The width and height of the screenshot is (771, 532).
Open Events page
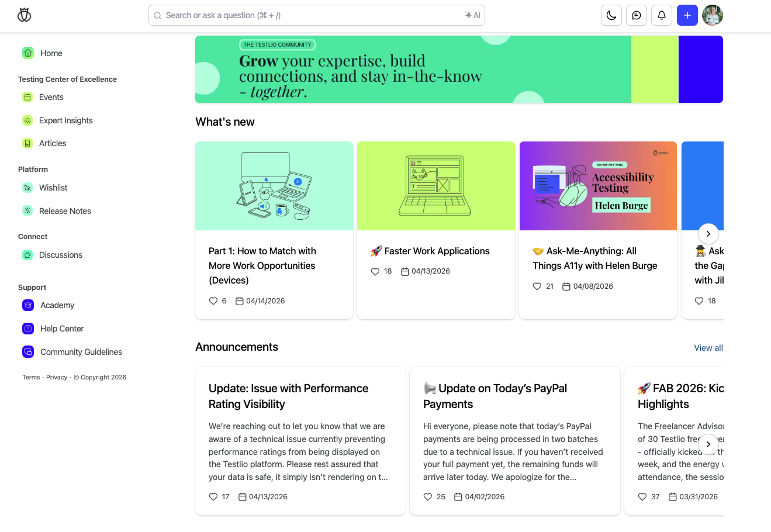pyautogui.click(x=51, y=97)
